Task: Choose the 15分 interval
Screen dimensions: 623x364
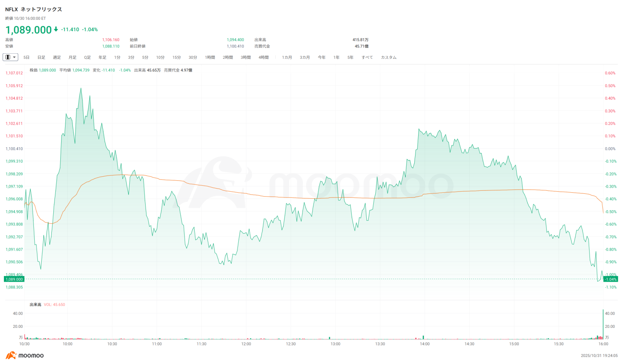Action: click(x=177, y=58)
